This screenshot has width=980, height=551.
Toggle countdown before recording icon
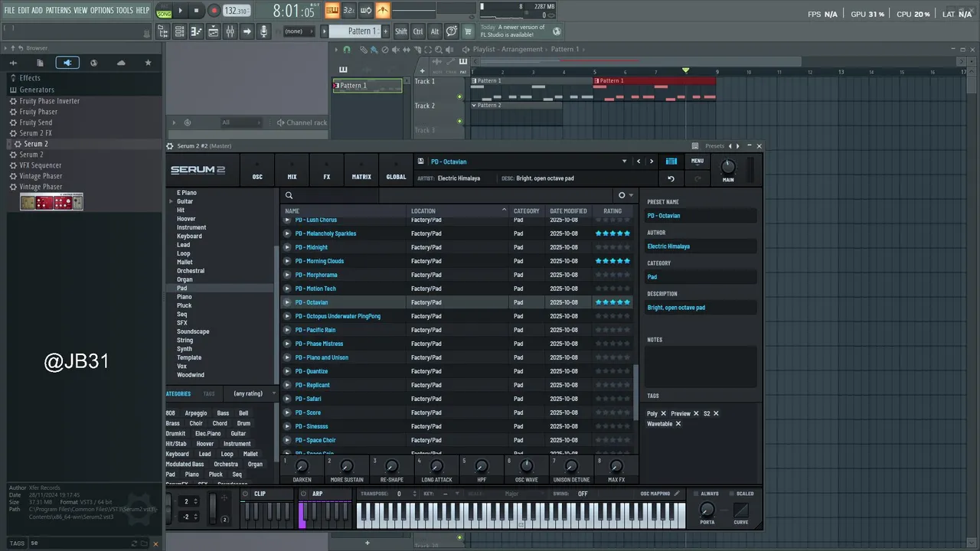pos(349,11)
